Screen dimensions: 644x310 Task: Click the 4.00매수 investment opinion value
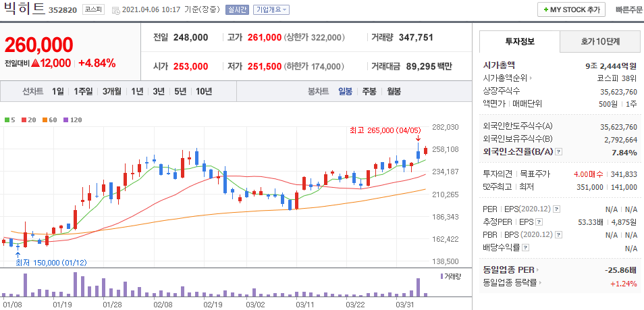[x=589, y=174]
